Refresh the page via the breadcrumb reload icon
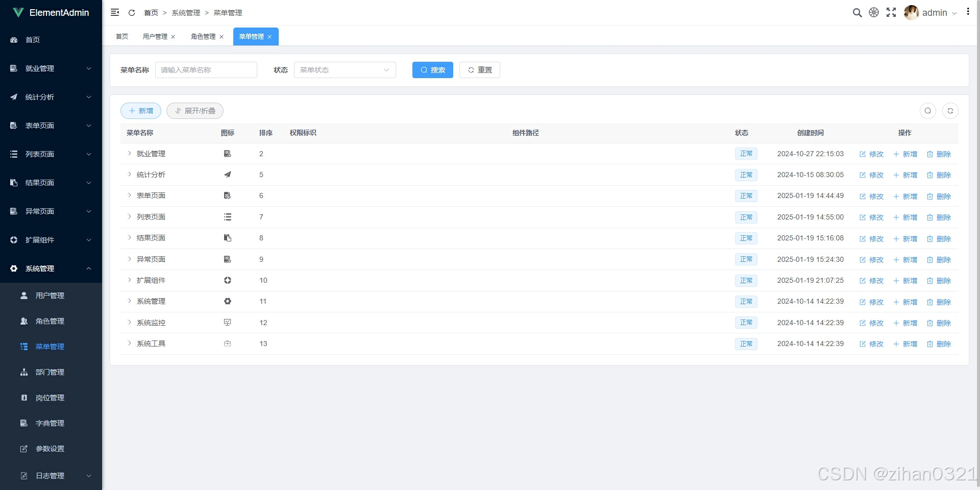Screen dimensions: 980x490 132,12
